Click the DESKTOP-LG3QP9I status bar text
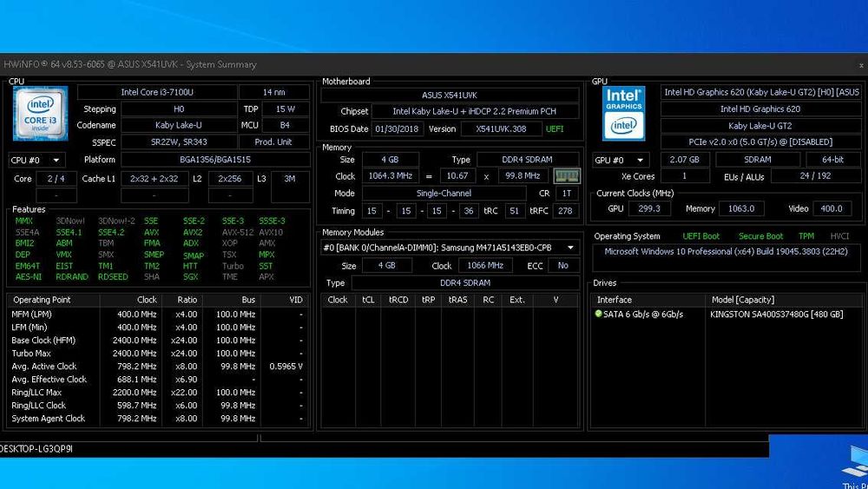The image size is (868, 489). click(36, 449)
